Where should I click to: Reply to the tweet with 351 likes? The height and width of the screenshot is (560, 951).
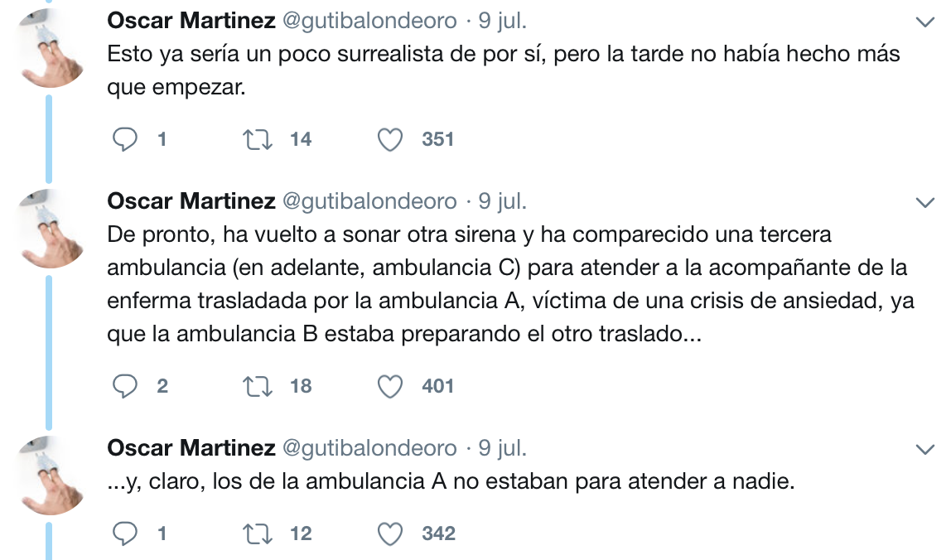125,139
